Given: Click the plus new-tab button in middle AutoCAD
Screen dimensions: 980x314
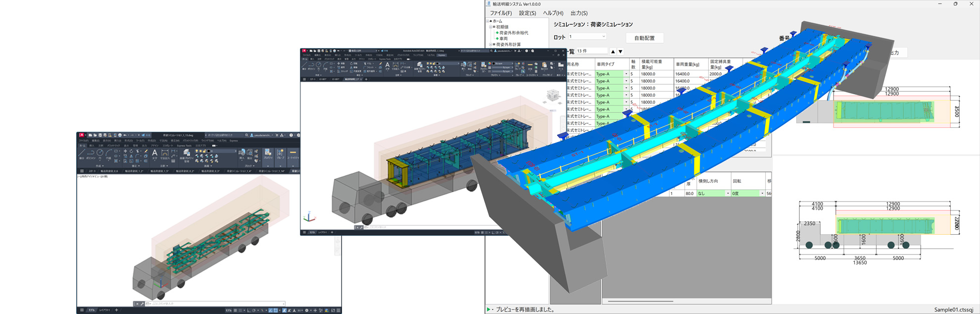Looking at the screenshot, I should [366, 79].
